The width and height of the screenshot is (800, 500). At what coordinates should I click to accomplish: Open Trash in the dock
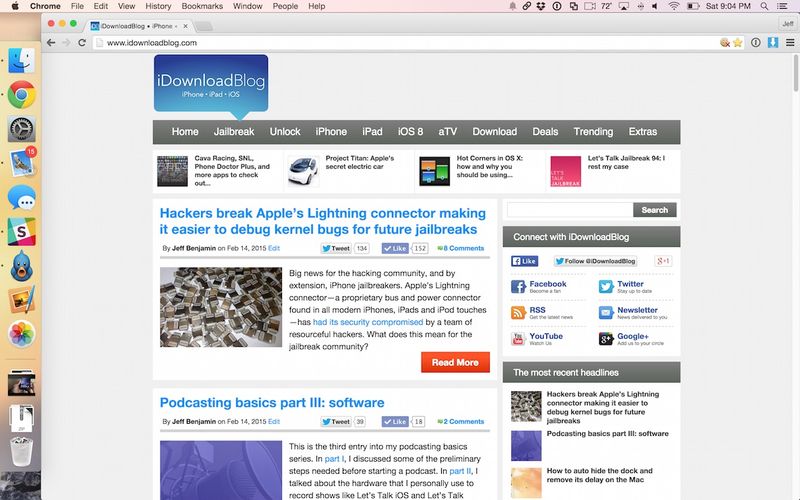click(21, 451)
